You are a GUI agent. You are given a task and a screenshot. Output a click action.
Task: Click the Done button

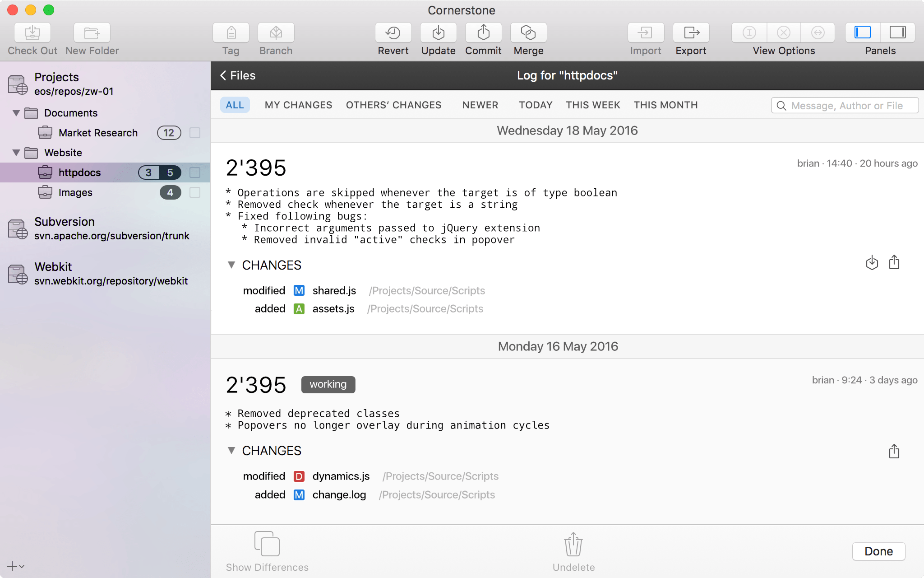pos(878,551)
